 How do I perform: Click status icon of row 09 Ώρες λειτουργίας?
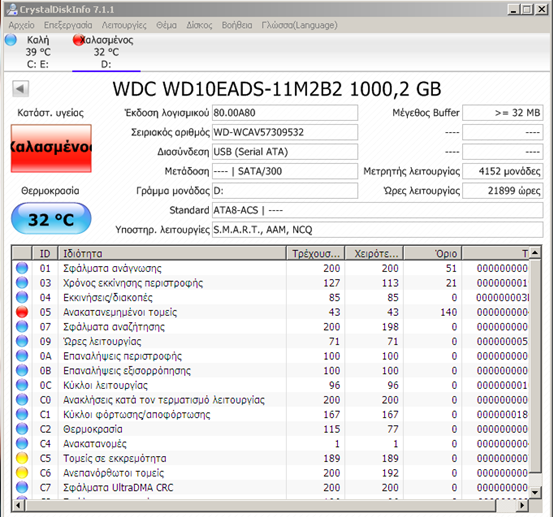pyautogui.click(x=22, y=341)
